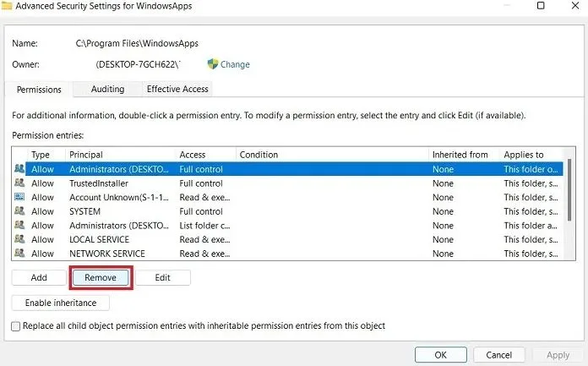Viewport: 588px width, 366px height.
Task: Click the icon of the Administrators List folder entry
Action: click(x=19, y=225)
